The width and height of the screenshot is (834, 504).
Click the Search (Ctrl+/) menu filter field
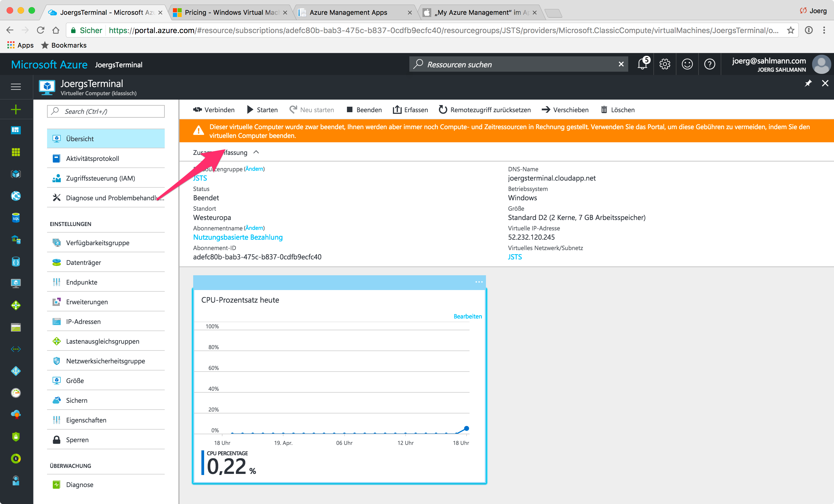pos(106,111)
